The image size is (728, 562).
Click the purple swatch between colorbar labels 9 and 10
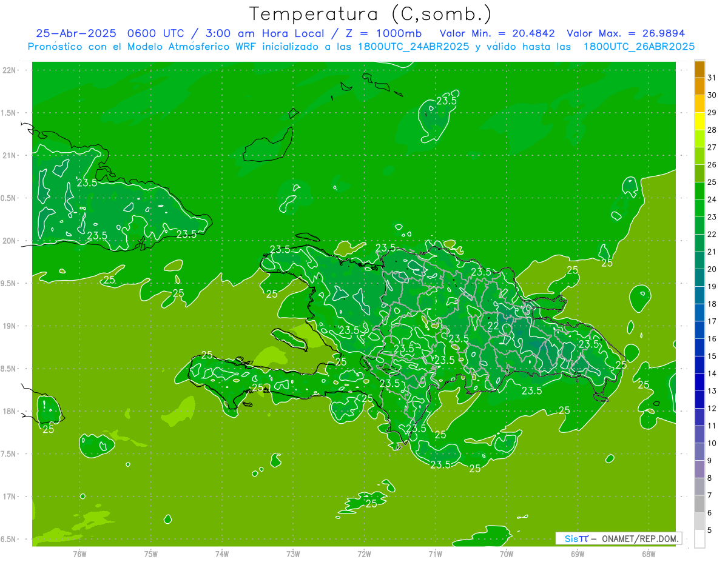699,452
